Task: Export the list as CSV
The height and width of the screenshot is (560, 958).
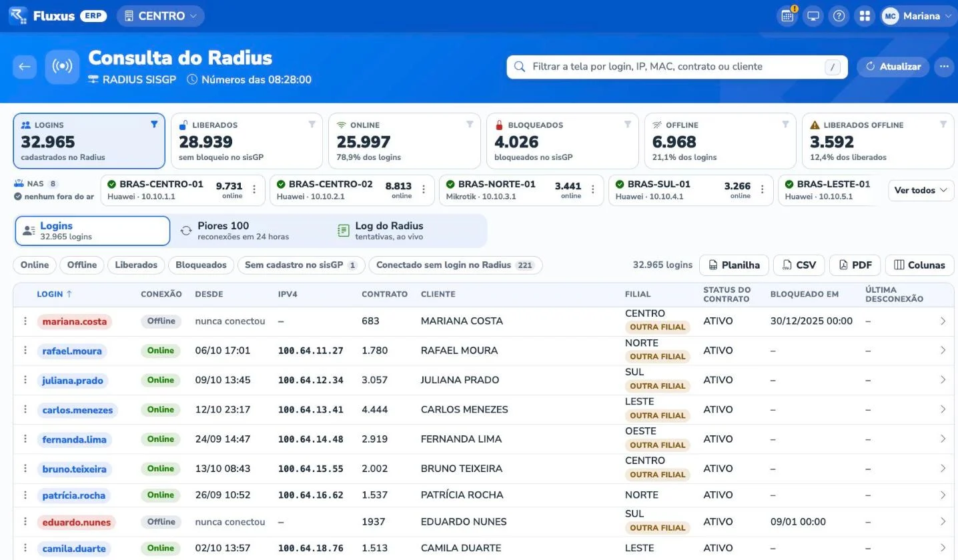Action: 799,265
